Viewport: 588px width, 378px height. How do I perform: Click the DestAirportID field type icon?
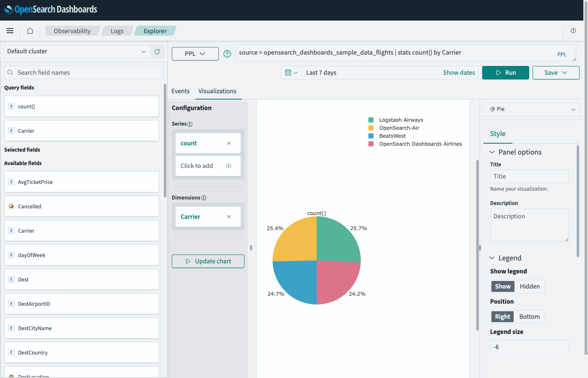click(12, 304)
